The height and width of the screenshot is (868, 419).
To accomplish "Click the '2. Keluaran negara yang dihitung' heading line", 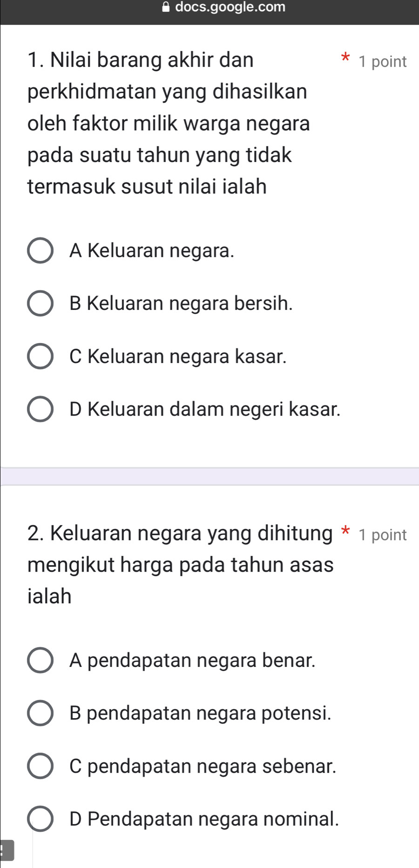I will click(x=180, y=533).
